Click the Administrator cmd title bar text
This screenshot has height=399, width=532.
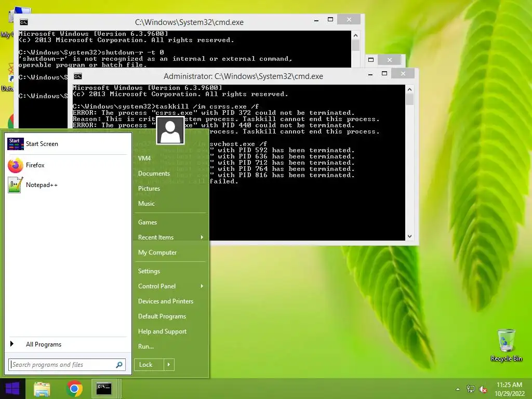point(243,76)
